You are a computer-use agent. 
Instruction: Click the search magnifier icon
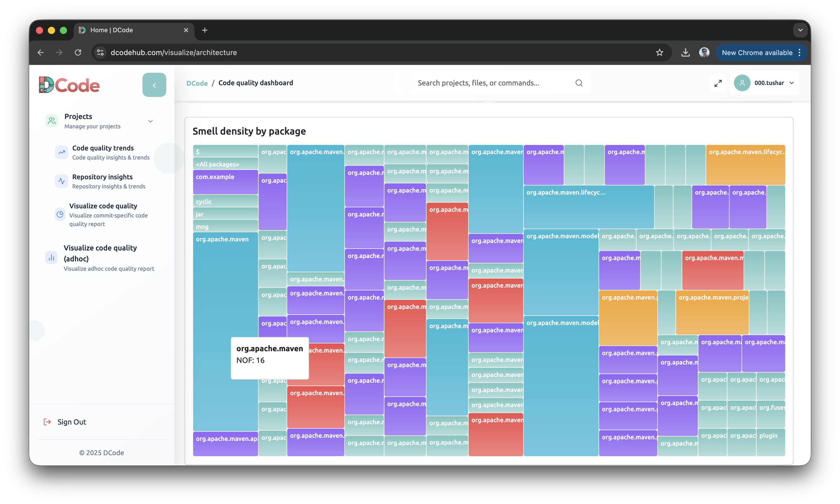click(x=579, y=83)
